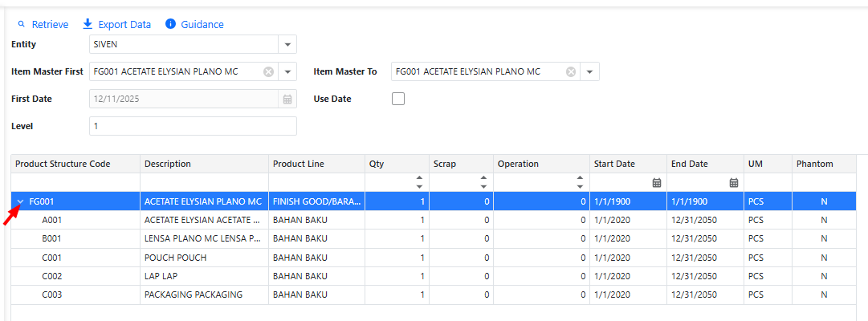Select the A001 row

[x=434, y=220]
